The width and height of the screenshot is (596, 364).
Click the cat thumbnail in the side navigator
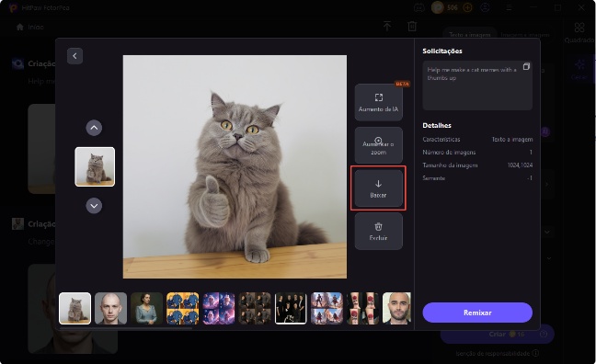pos(95,166)
